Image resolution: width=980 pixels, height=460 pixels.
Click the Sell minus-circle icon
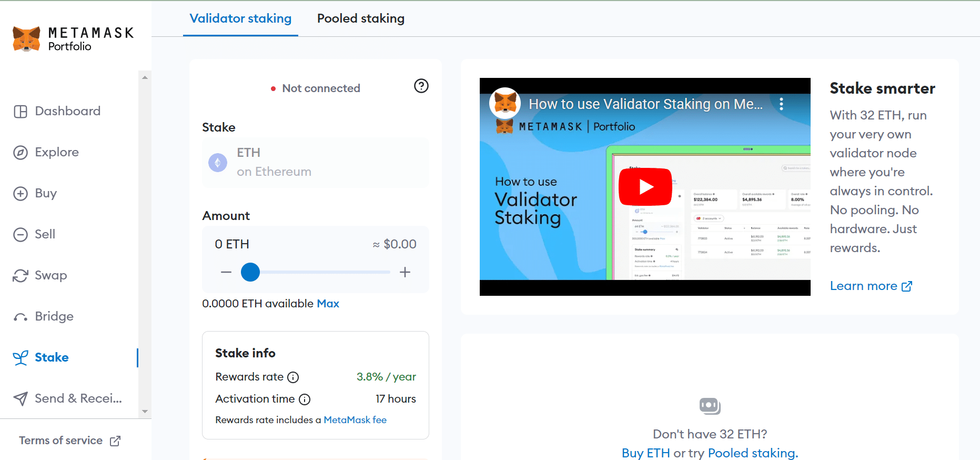coord(21,235)
